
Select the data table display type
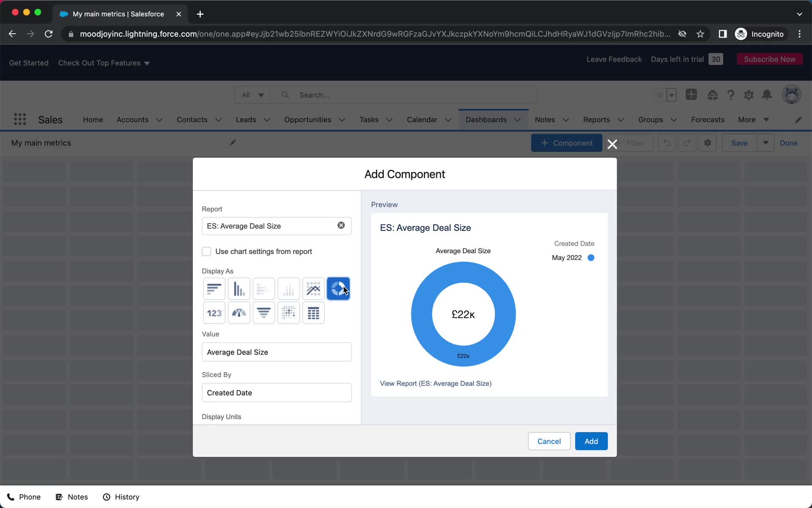click(x=314, y=312)
